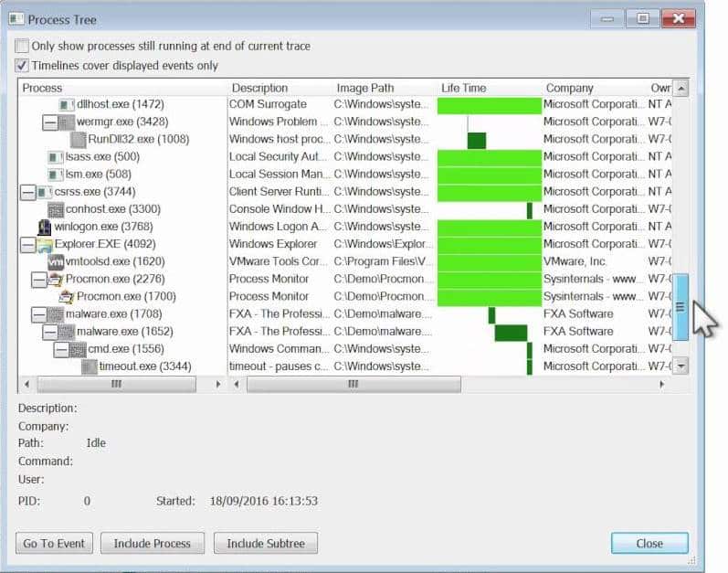728x573 pixels.
Task: Collapse the malware.exe (1708) branch
Action: (x=38, y=313)
